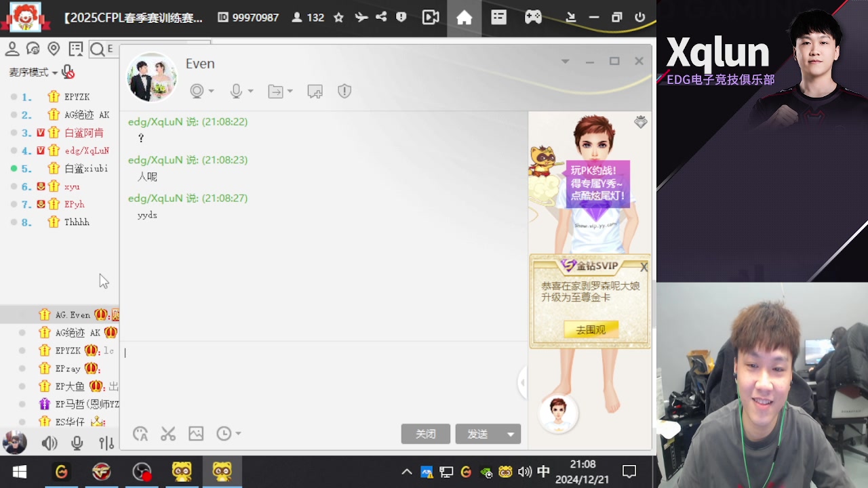
Task: Show hidden system tray icons
Action: coord(407,472)
